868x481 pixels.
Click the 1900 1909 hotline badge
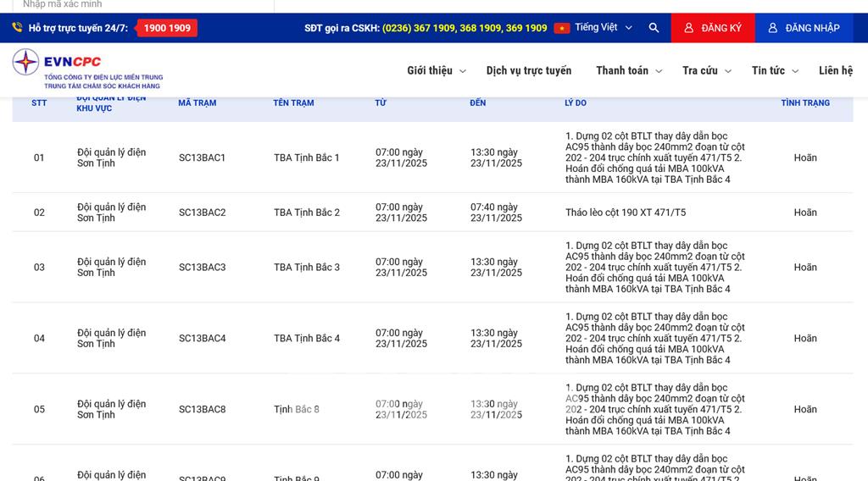(167, 28)
